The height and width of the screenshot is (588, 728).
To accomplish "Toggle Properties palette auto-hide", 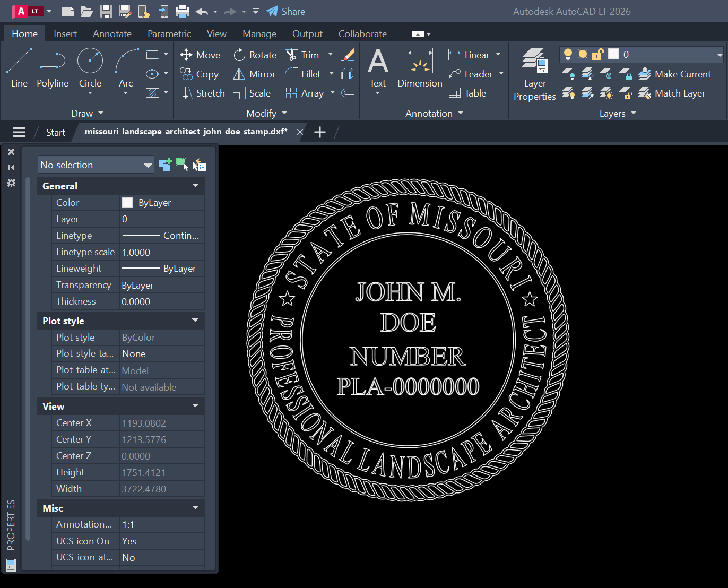I will coord(11,167).
